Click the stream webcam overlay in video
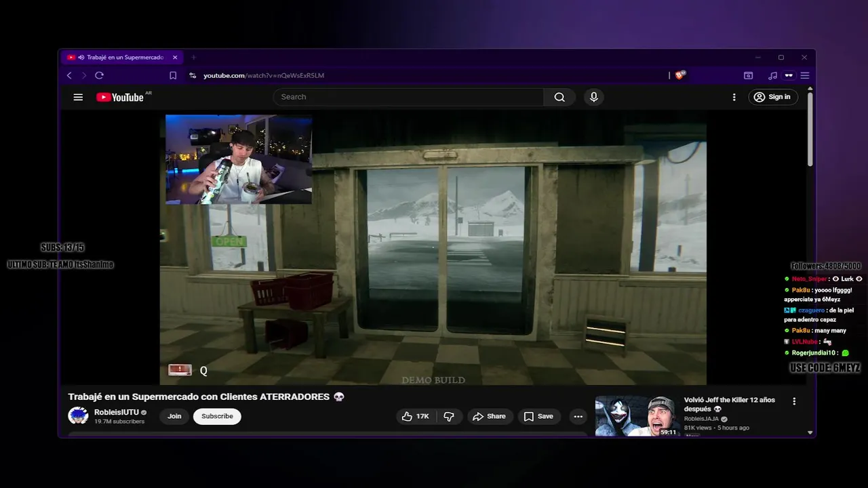Viewport: 868px width, 488px height. (239, 159)
